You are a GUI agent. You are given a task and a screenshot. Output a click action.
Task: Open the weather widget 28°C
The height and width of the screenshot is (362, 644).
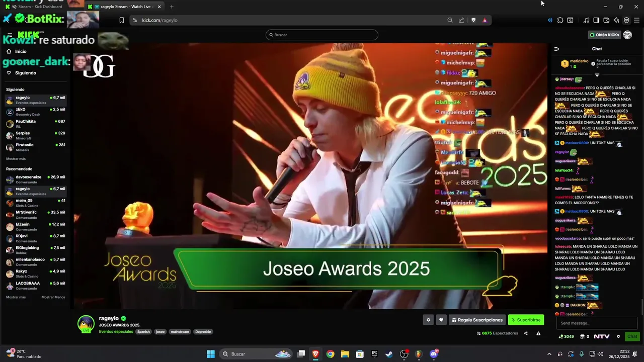(23, 354)
